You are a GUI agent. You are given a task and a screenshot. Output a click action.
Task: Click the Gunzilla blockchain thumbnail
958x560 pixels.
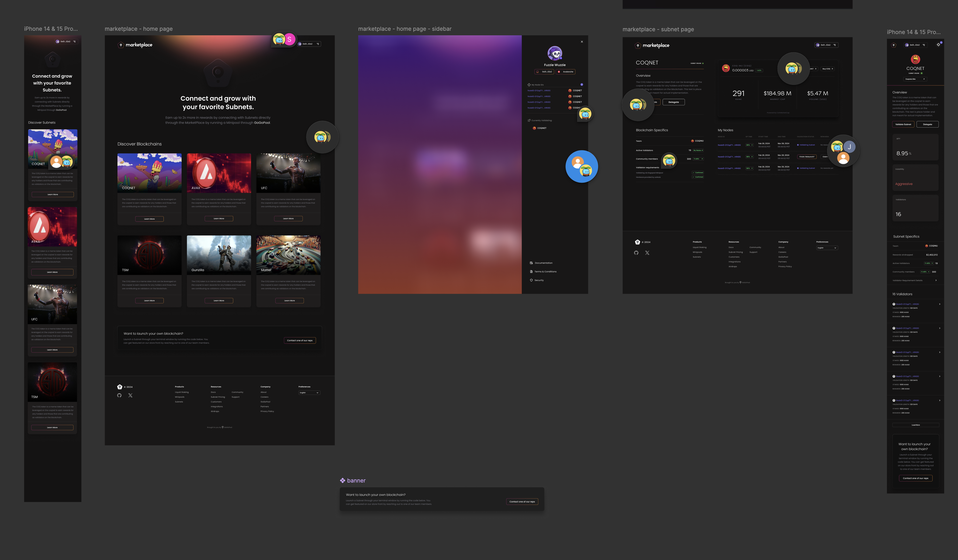click(x=219, y=255)
